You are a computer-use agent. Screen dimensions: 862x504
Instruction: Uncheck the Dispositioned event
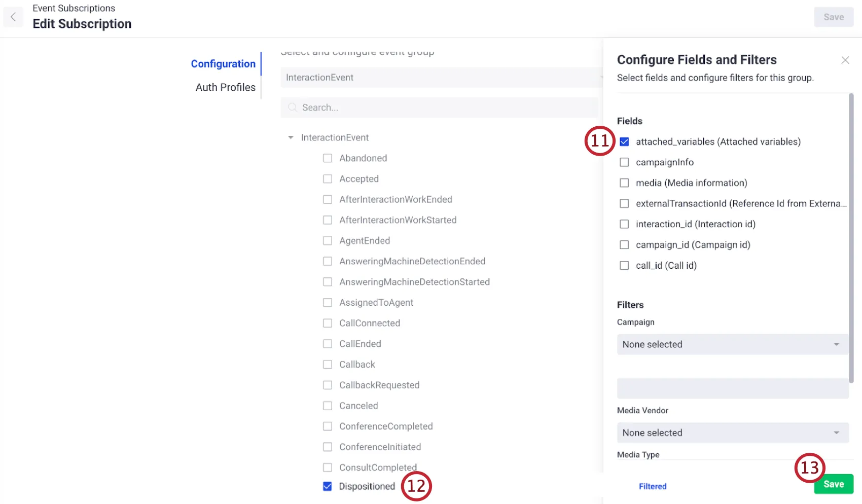point(328,486)
